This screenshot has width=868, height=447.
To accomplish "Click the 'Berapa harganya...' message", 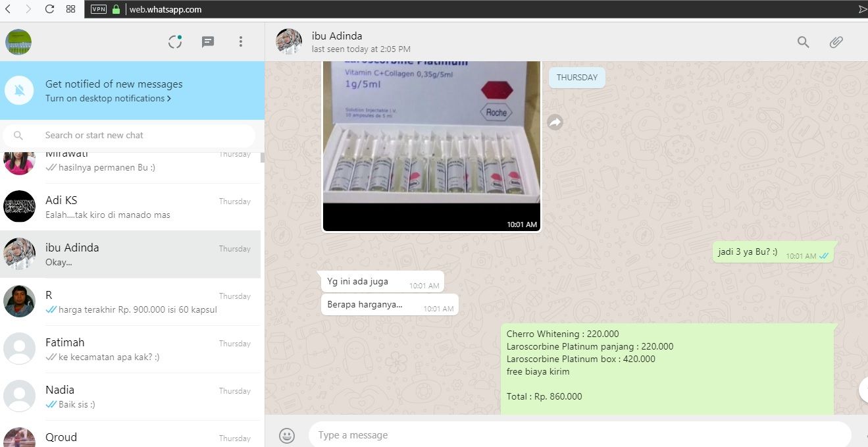I will 390,305.
